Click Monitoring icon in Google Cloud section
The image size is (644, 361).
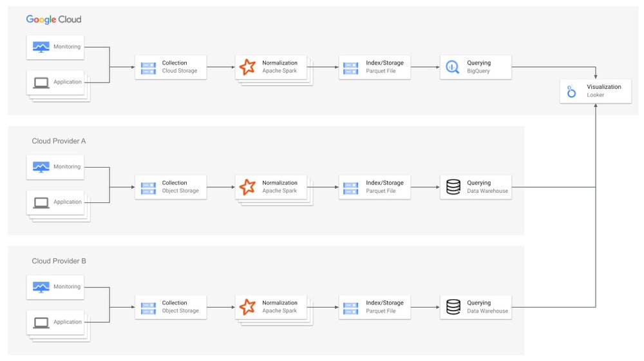pyautogui.click(x=41, y=47)
